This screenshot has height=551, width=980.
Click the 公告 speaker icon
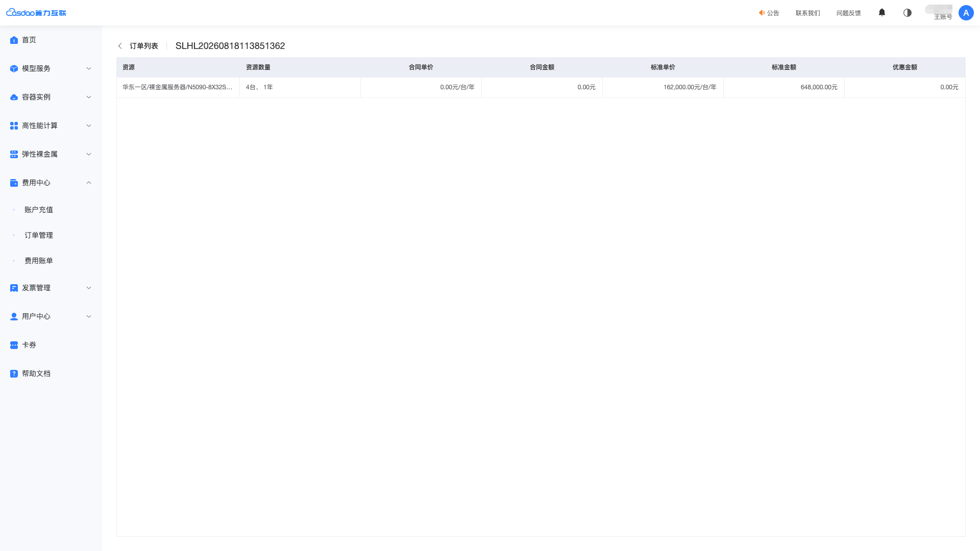pos(762,13)
